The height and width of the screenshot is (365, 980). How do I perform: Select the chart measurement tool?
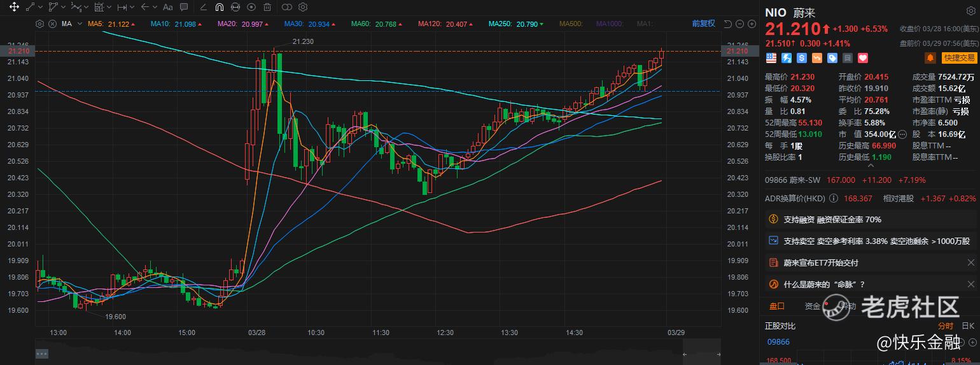tap(99, 7)
